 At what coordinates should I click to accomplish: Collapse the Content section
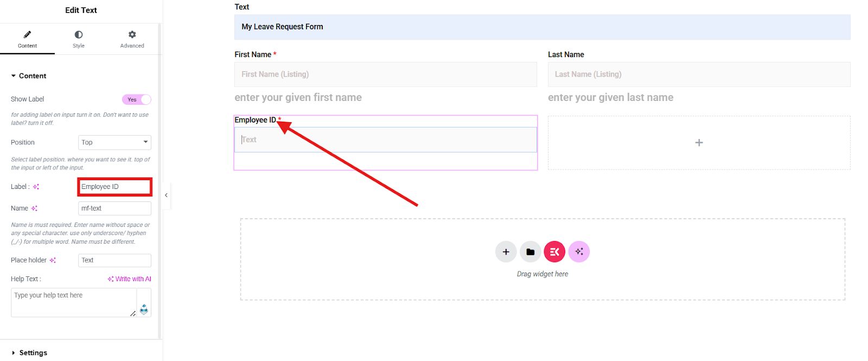click(x=29, y=76)
